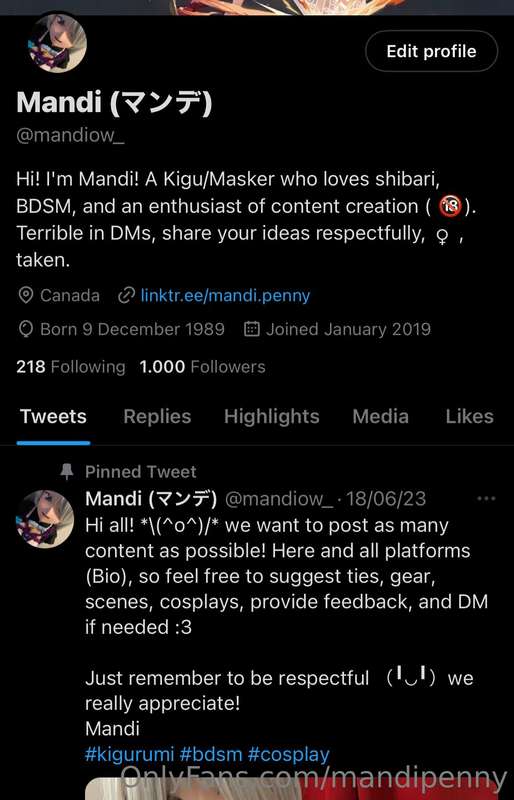The image size is (514, 800).
Task: Click the pin icon beside Pinned Tweet
Action: point(66,471)
